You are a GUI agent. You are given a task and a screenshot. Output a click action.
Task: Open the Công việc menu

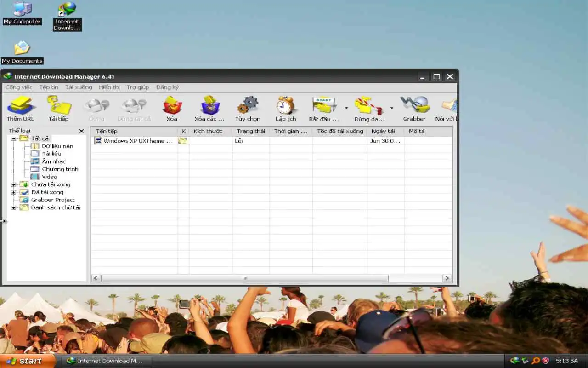click(19, 87)
